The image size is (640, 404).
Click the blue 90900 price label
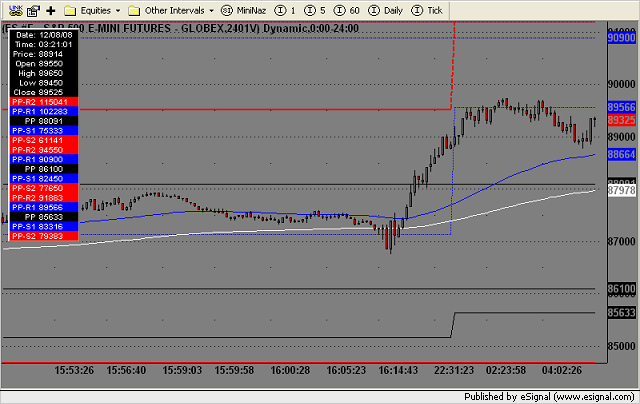click(622, 38)
